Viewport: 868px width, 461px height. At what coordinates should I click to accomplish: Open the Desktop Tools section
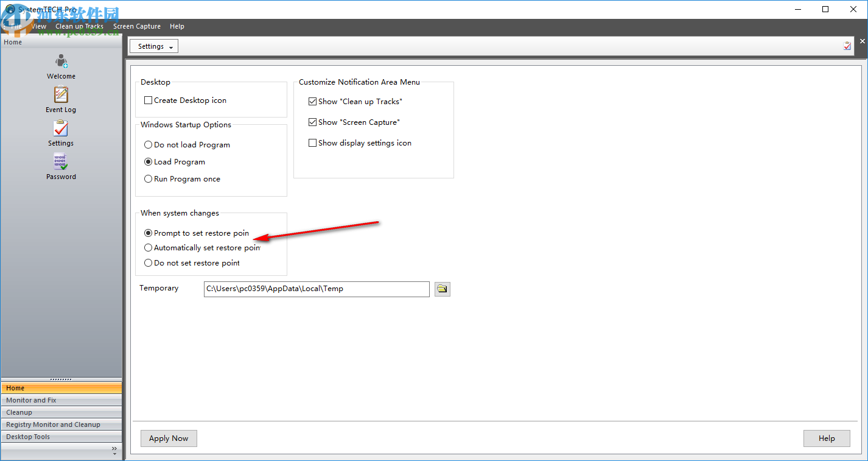(61, 437)
